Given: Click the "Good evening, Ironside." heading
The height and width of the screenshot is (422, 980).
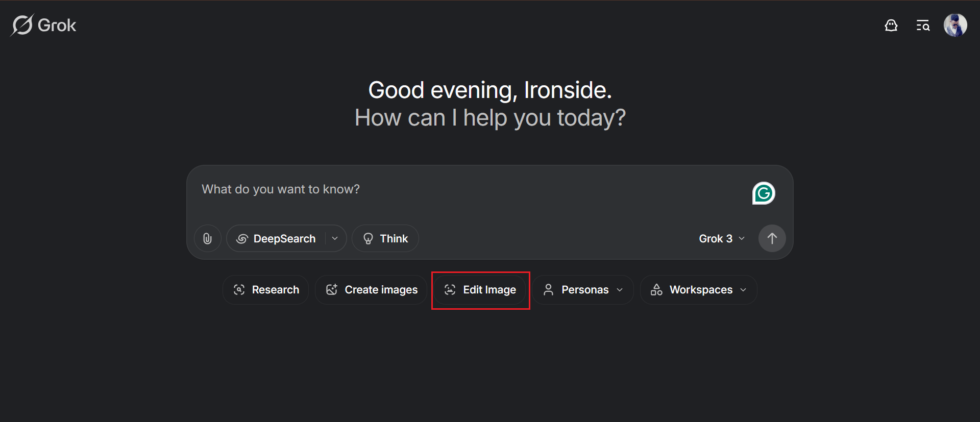Looking at the screenshot, I should coord(490,90).
